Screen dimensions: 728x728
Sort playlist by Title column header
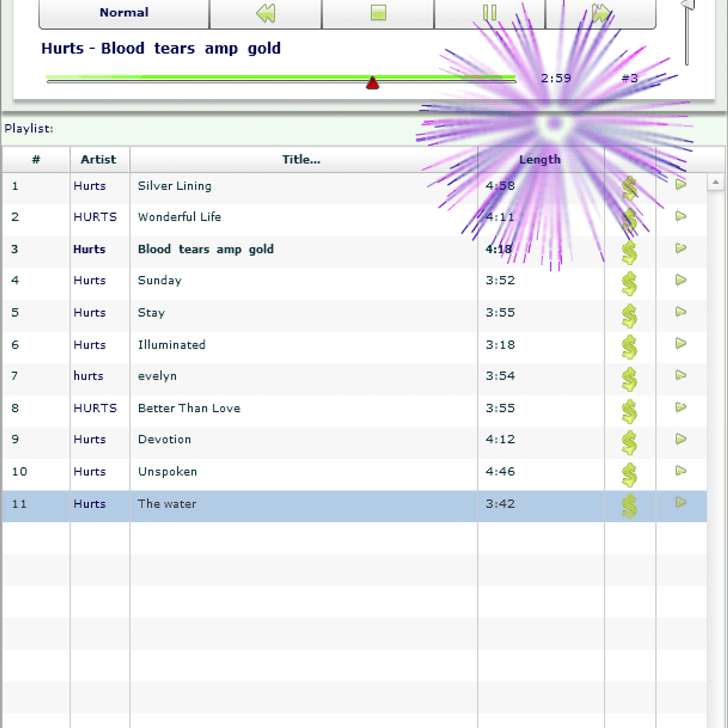301,160
